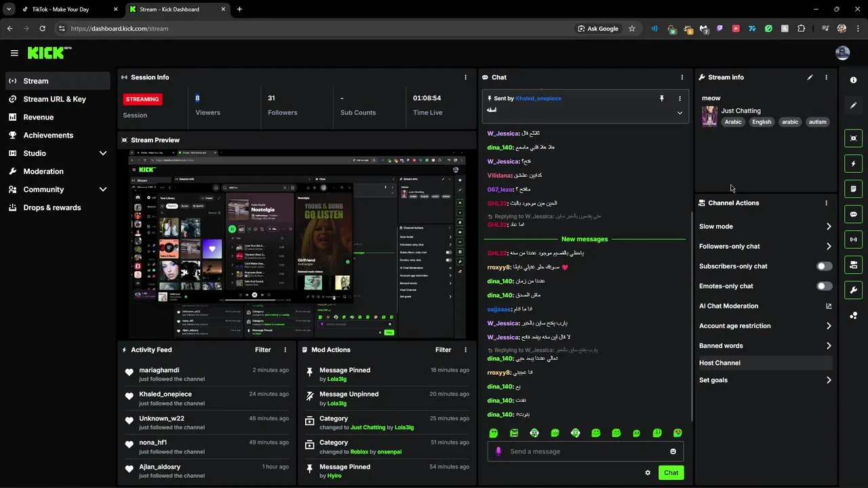
Task: Open the hamburger menu next to Kick logo
Action: [x=14, y=53]
